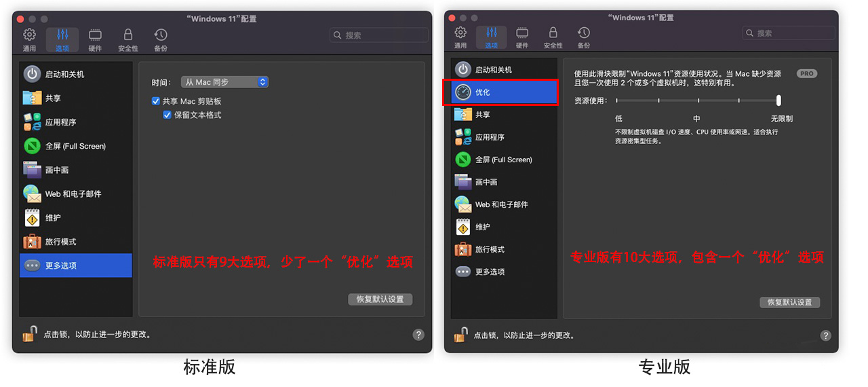The width and height of the screenshot is (868, 387).
Task: Open 通用 tab in standard edition window
Action: point(29,40)
